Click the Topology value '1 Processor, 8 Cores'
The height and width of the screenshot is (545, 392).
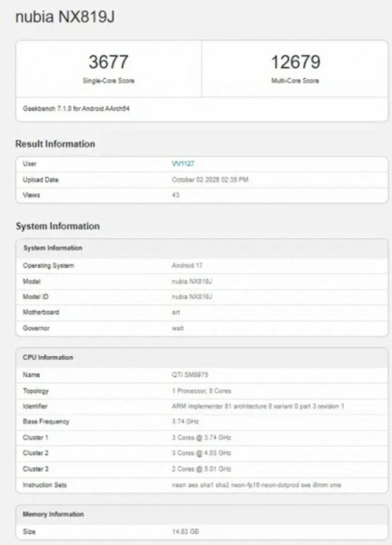pos(202,391)
